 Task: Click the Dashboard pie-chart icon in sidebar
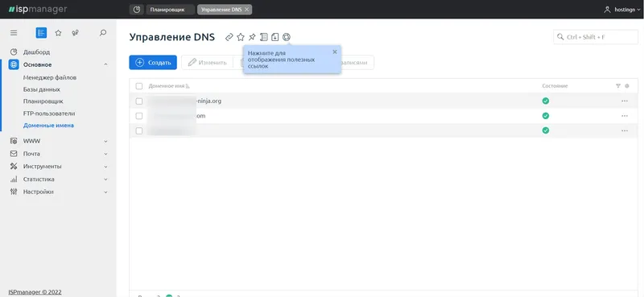point(14,52)
